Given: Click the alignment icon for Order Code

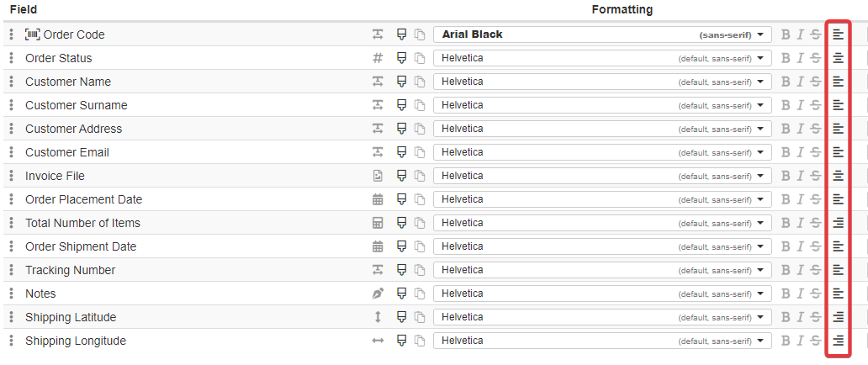Looking at the screenshot, I should 838,34.
